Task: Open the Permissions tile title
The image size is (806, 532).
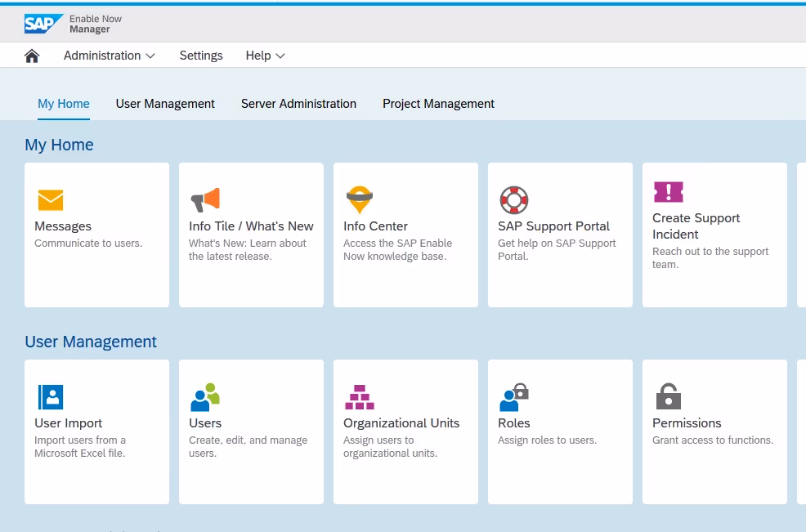Action: click(687, 423)
